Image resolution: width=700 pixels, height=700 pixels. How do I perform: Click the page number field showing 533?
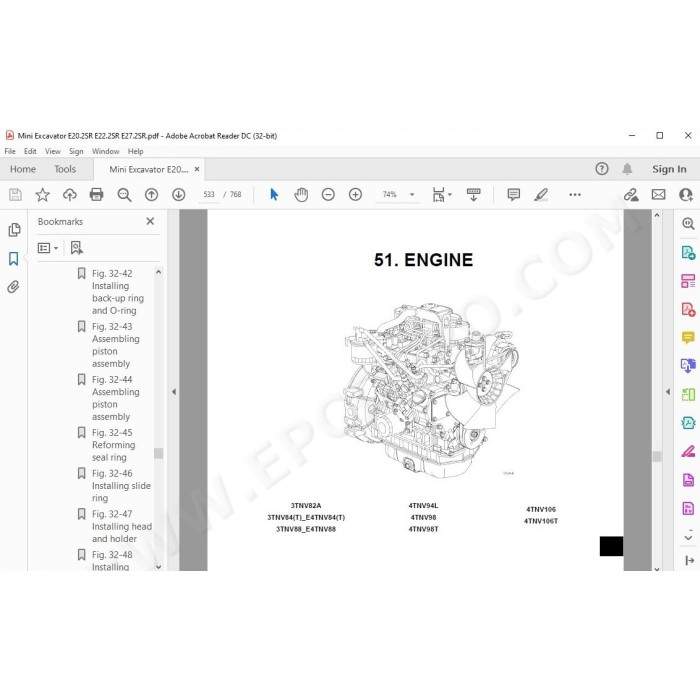[209, 195]
